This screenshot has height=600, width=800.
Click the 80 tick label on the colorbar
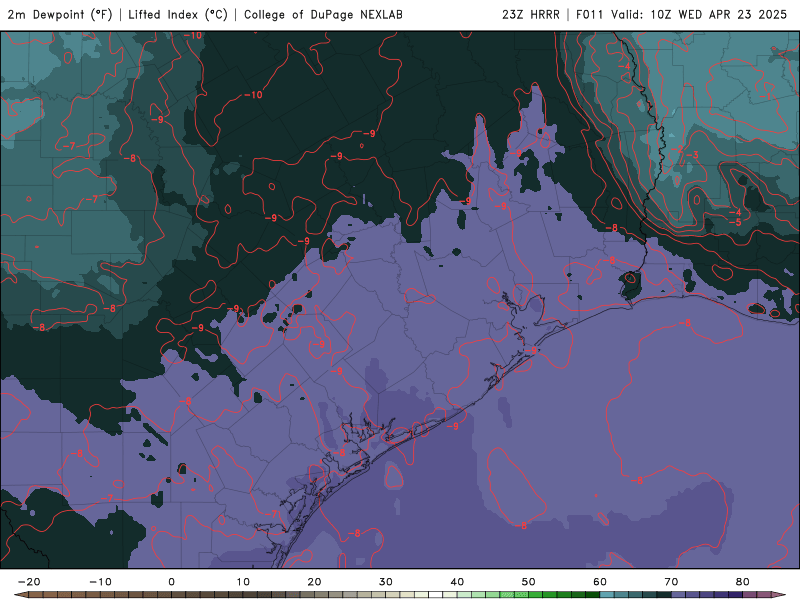(743, 582)
